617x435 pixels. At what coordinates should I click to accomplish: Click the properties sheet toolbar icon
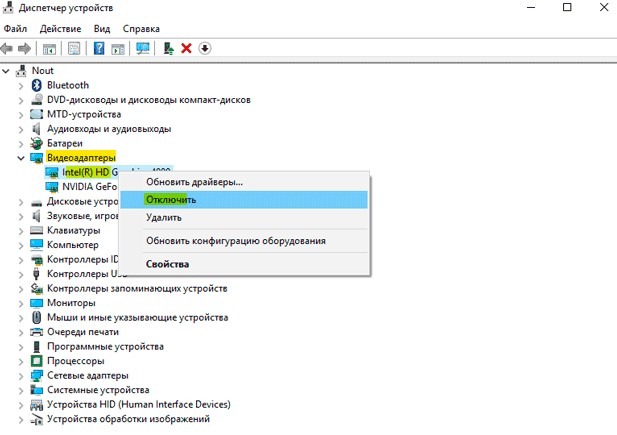pyautogui.click(x=74, y=48)
